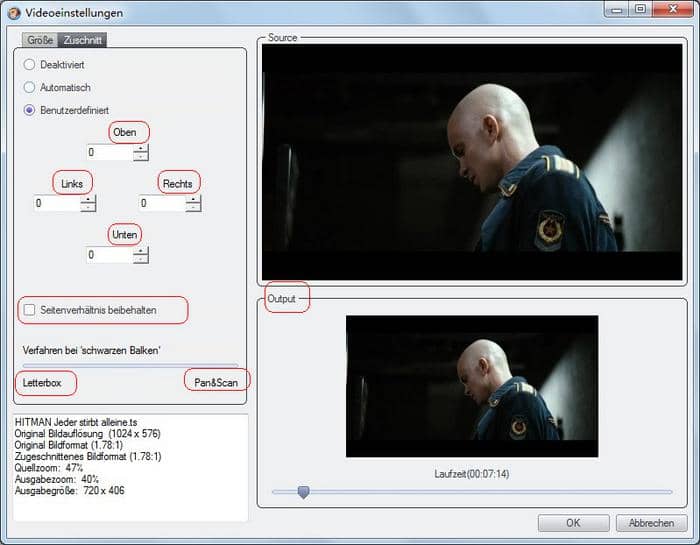The width and height of the screenshot is (700, 545).
Task: Decrease the Links crop value with down arrow
Action: (89, 208)
